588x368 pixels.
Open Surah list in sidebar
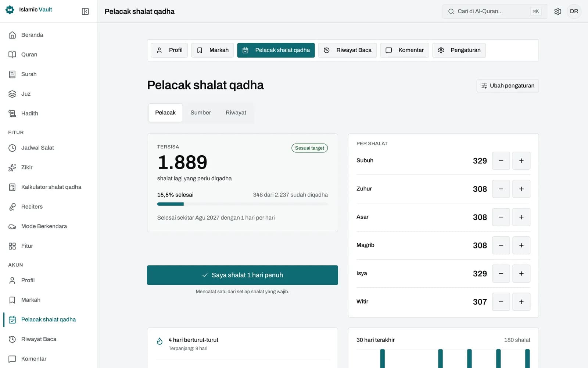pyautogui.click(x=49, y=74)
